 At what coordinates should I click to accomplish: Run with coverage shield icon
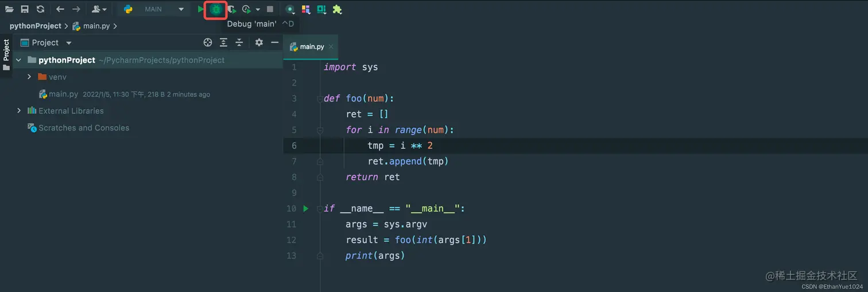point(231,9)
